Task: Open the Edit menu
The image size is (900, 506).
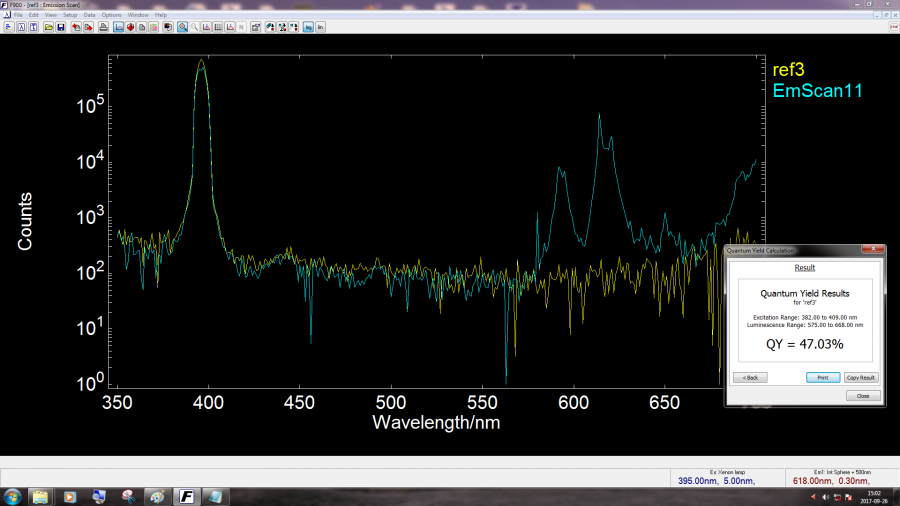Action: click(33, 15)
